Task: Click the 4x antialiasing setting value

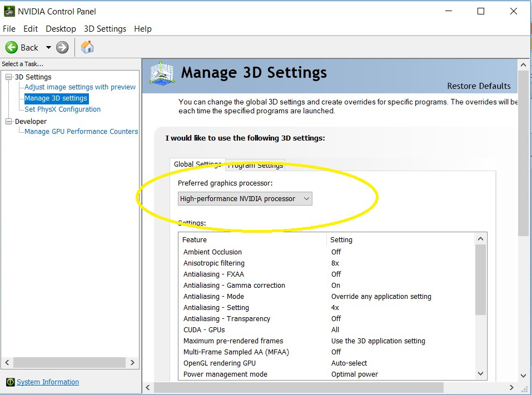Action: click(x=335, y=308)
